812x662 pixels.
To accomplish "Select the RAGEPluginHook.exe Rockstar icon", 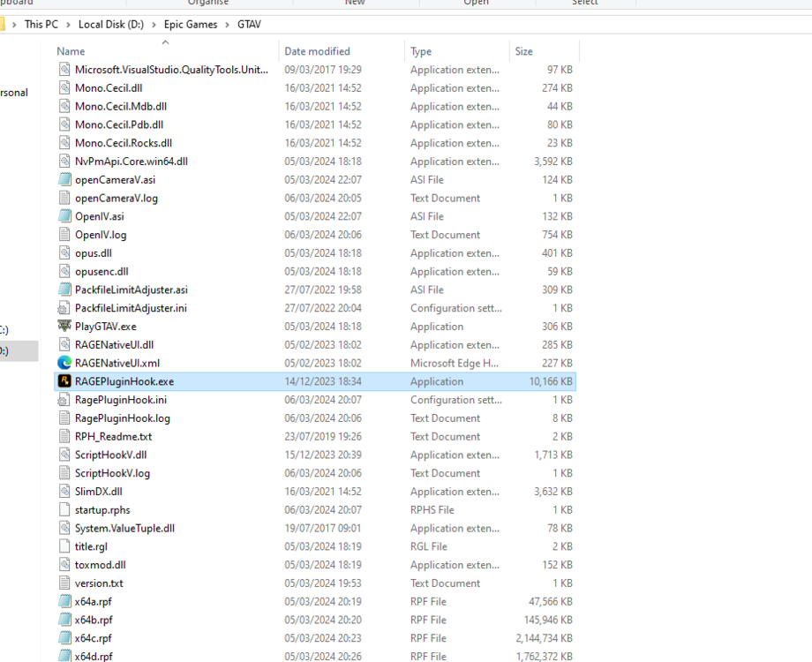I will (64, 381).
